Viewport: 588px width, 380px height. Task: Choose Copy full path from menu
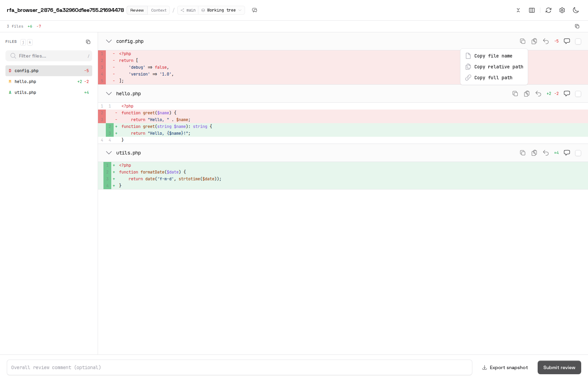[494, 78]
